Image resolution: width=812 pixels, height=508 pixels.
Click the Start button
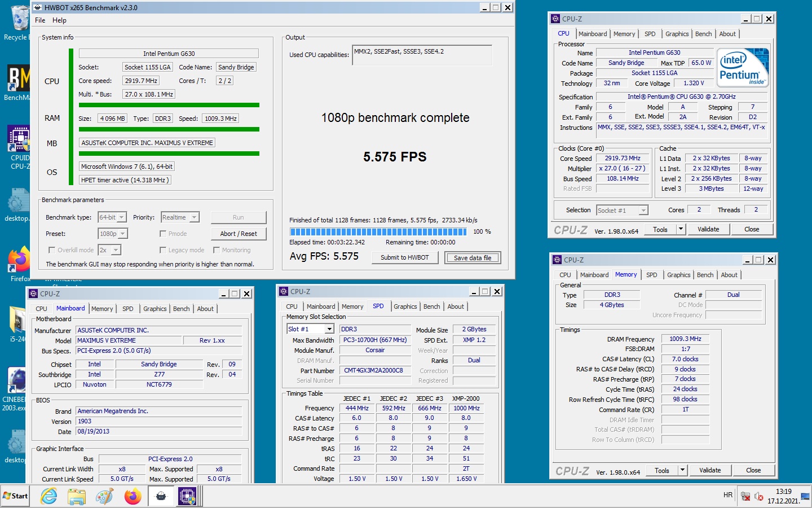[x=15, y=496]
